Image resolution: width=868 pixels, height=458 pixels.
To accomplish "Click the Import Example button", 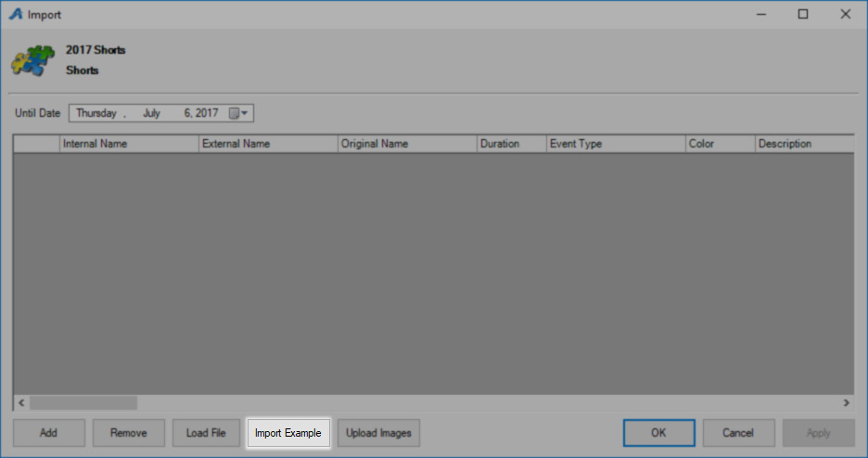I will 288,433.
